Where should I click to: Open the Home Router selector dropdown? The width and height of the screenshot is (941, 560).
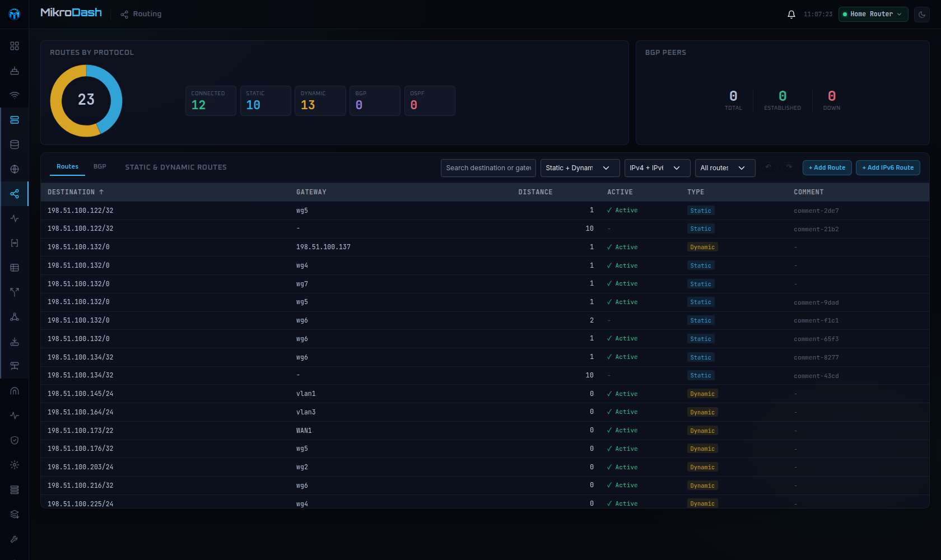point(873,14)
